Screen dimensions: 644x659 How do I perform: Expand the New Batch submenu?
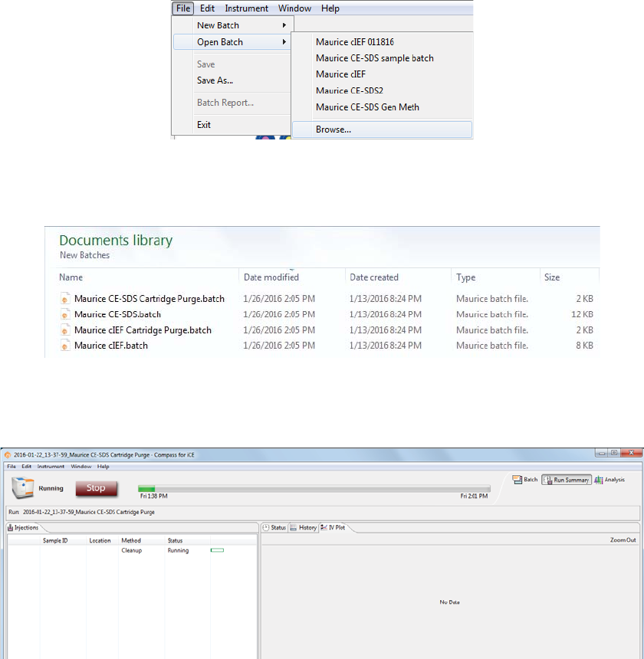click(232, 25)
